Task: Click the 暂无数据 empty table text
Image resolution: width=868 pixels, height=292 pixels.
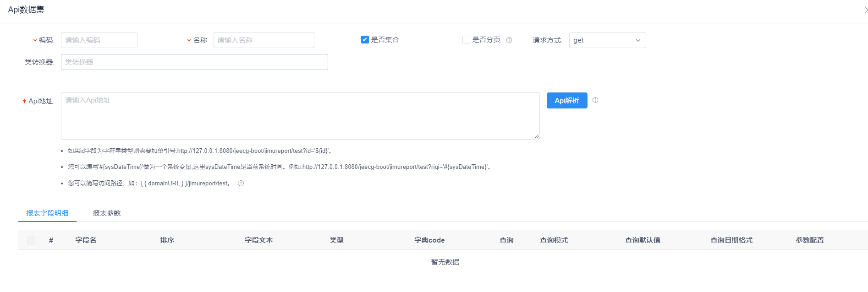Action: pos(445,262)
